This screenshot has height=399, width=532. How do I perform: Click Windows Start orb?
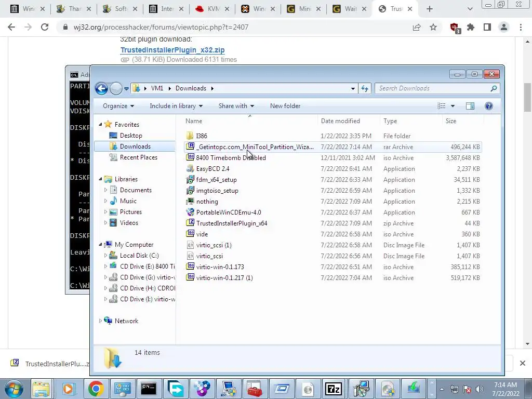click(14, 389)
